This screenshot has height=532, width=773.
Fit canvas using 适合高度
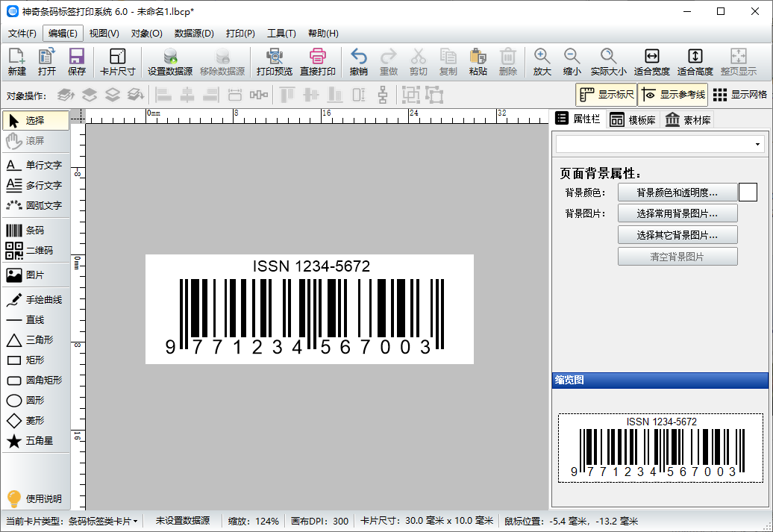coord(695,62)
